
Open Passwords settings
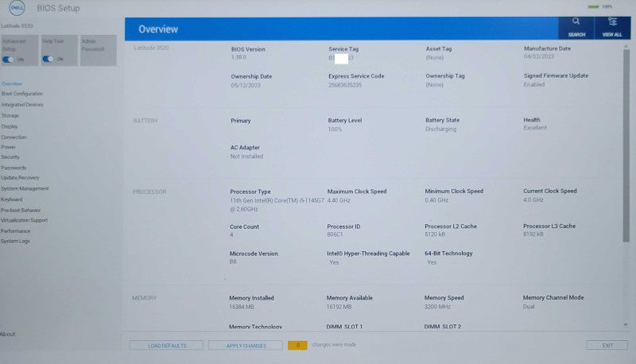pos(14,168)
